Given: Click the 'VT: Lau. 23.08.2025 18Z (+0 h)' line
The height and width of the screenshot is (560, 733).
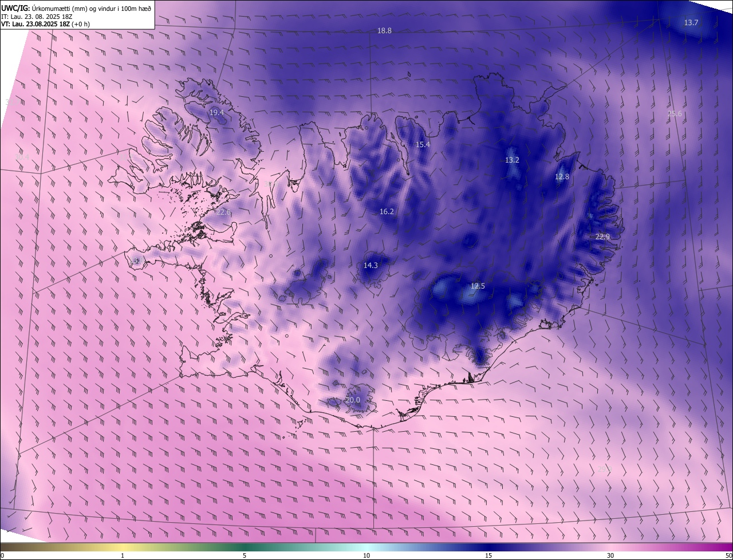Looking at the screenshot, I should [45, 24].
